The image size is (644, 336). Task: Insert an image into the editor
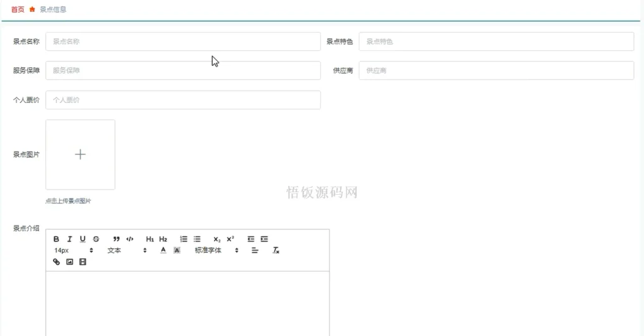click(x=69, y=262)
